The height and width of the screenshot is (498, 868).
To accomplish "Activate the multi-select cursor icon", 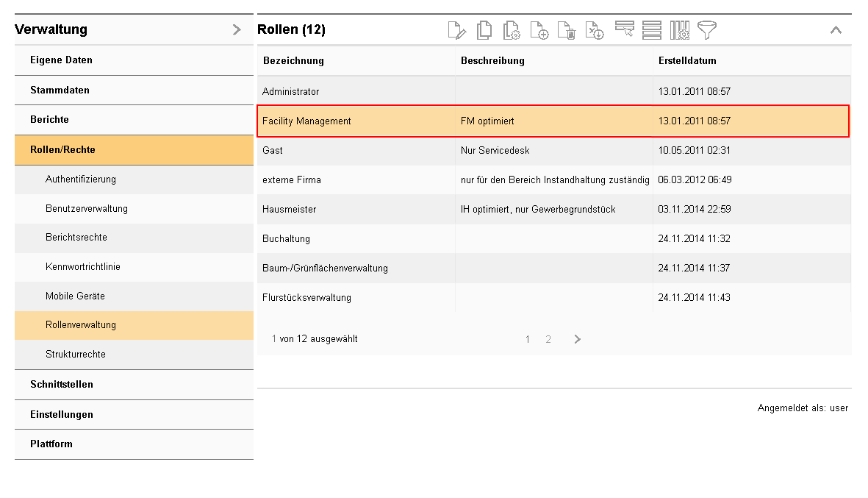I will (x=623, y=30).
